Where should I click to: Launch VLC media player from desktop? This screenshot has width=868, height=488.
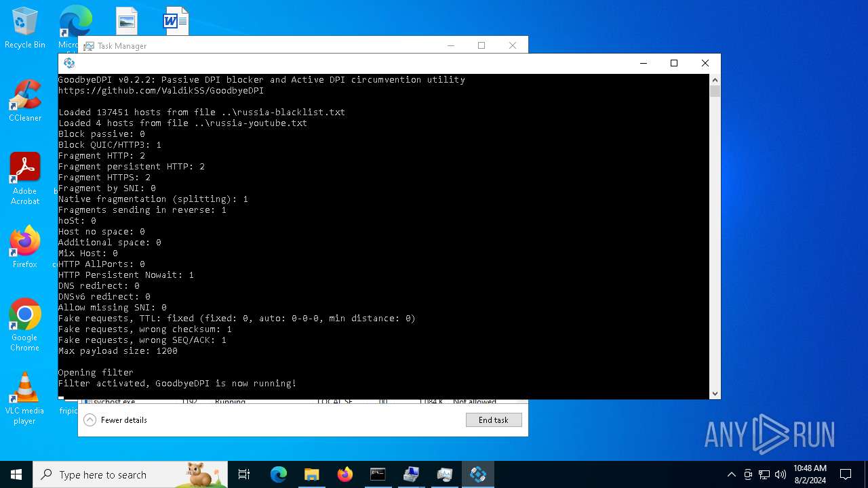[25, 399]
